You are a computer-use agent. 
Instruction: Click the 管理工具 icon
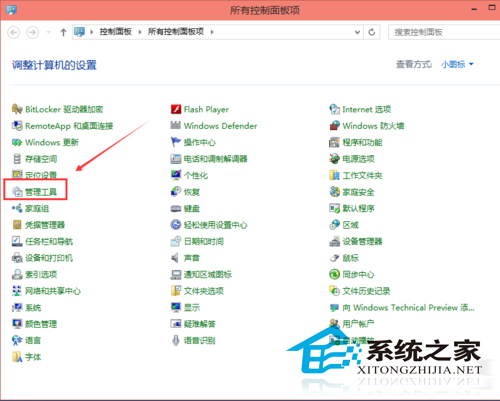(x=17, y=192)
